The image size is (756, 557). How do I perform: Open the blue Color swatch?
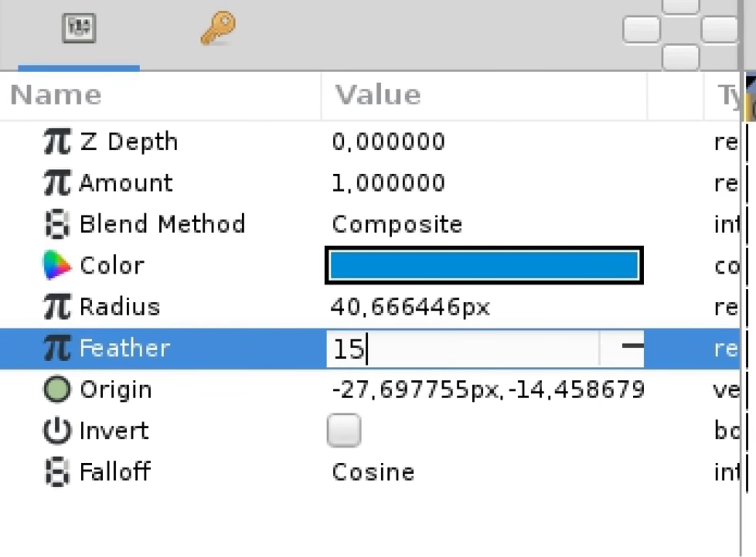484,265
